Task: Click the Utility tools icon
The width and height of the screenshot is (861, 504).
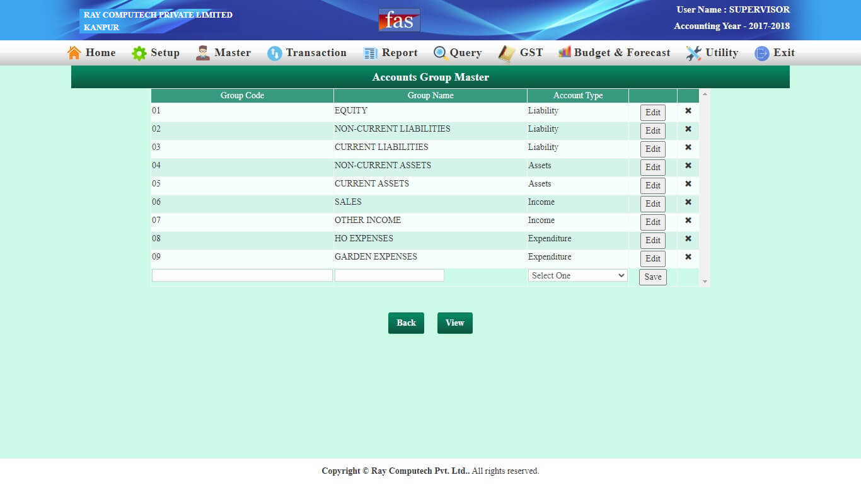Action: (694, 54)
